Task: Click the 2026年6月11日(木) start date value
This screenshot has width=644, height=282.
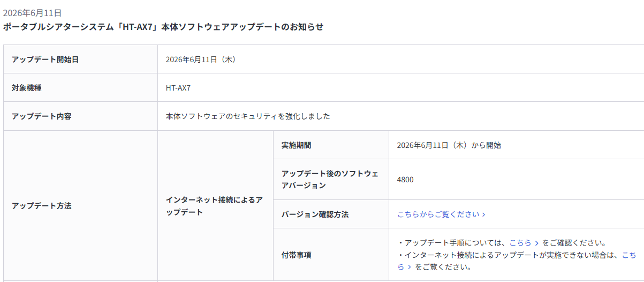Action: [201, 60]
